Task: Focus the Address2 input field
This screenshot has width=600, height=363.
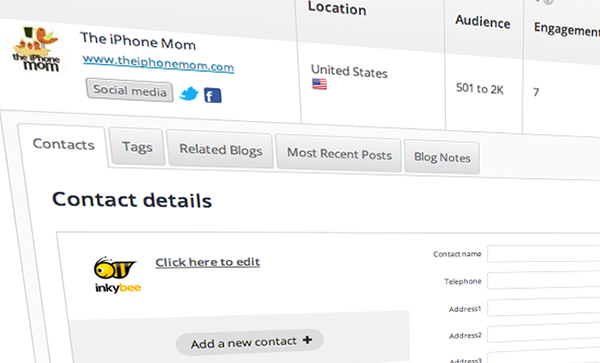Action: click(x=543, y=334)
